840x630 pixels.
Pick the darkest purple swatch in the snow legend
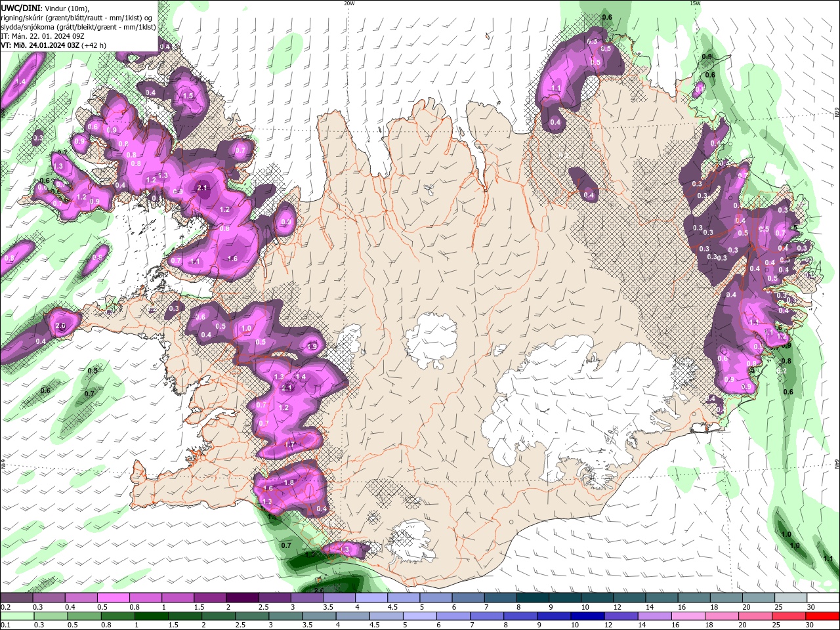click(x=242, y=598)
